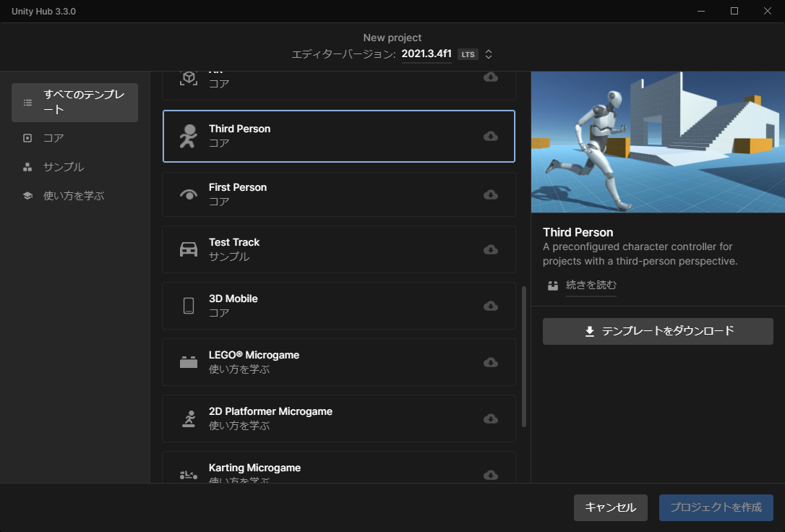Click download cloud icon for 3D Mobile
Screen dimensions: 785x532
coord(491,306)
